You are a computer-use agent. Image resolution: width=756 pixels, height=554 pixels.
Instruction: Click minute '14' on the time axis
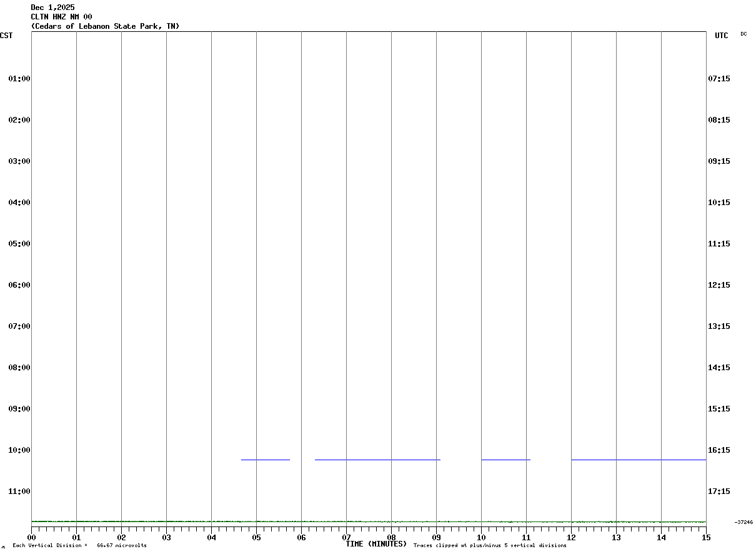tap(661, 538)
